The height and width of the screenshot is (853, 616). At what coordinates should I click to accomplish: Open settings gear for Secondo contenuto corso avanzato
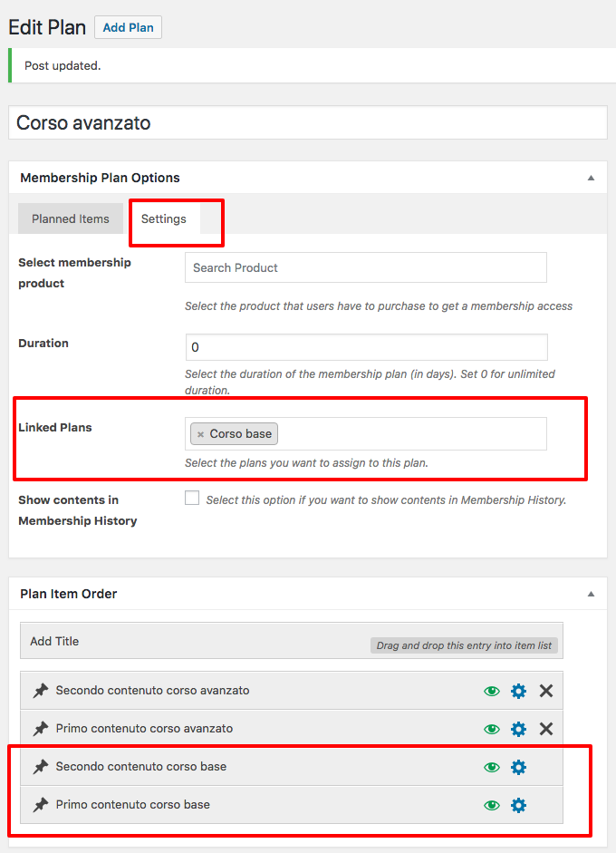519,691
